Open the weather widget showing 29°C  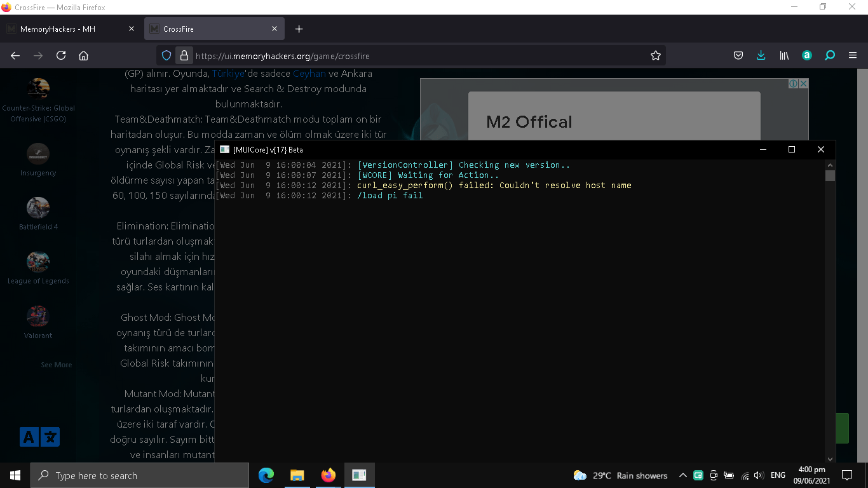[620, 475]
